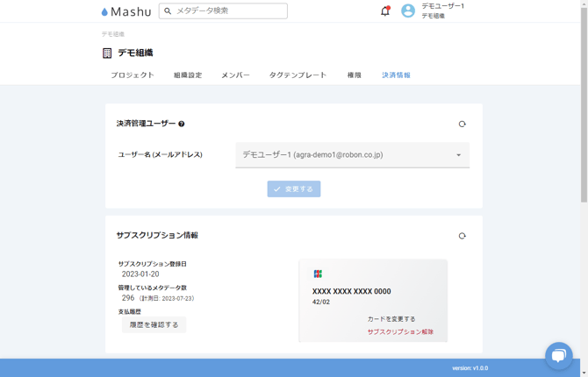
Task: Refresh the 決済管理ユーザー section
Action: (462, 124)
